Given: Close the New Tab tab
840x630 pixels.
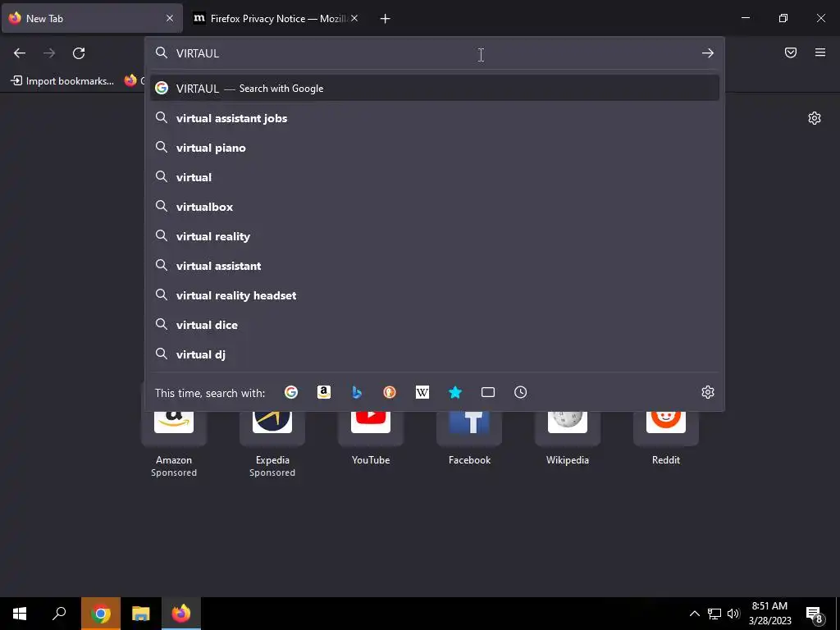Looking at the screenshot, I should (x=169, y=18).
